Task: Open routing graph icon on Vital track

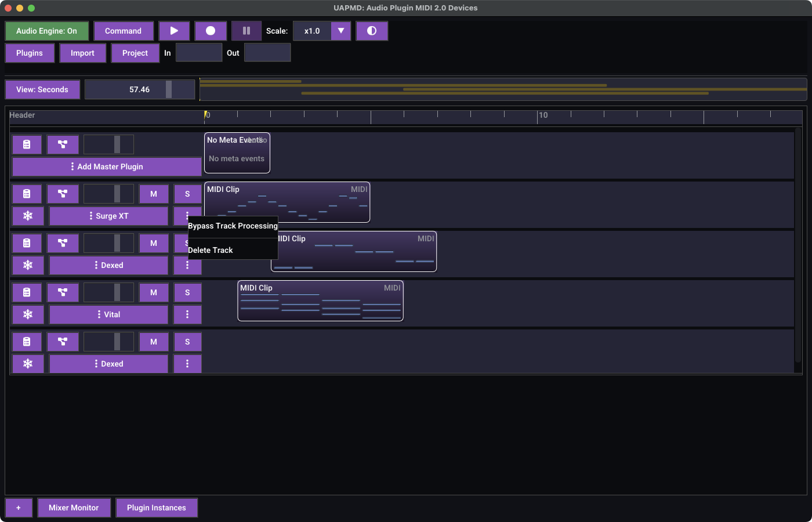Action: 63,292
